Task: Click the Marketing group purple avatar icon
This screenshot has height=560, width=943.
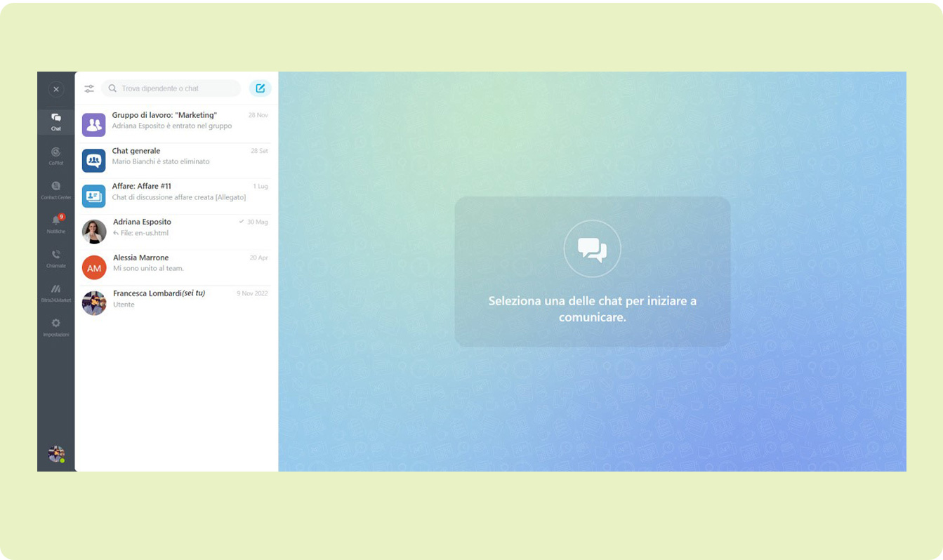Action: tap(94, 125)
